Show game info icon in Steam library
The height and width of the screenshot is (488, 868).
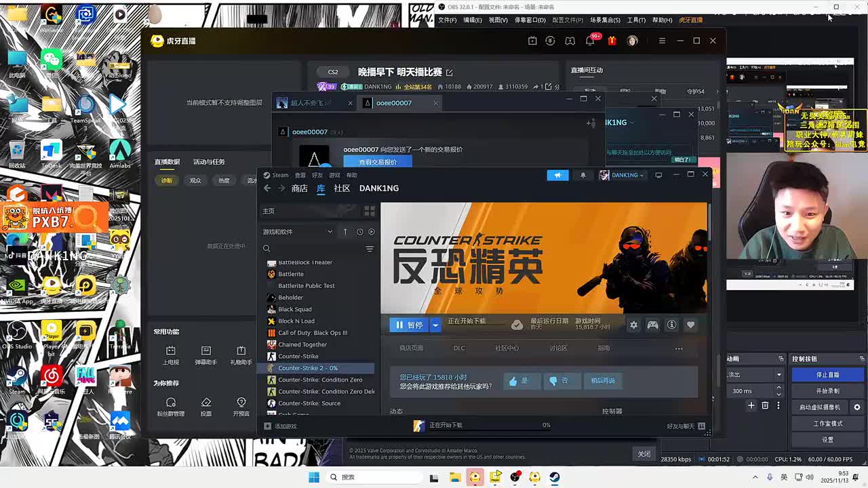point(671,325)
